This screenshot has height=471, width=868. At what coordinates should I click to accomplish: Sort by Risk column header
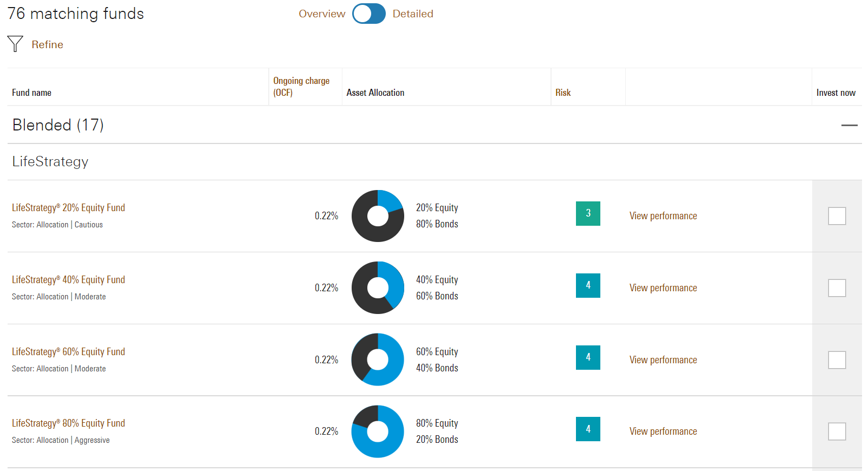tap(563, 93)
